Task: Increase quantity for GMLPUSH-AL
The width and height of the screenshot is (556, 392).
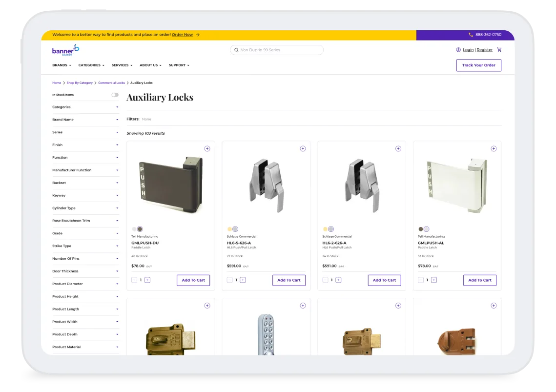Action: 434,280
